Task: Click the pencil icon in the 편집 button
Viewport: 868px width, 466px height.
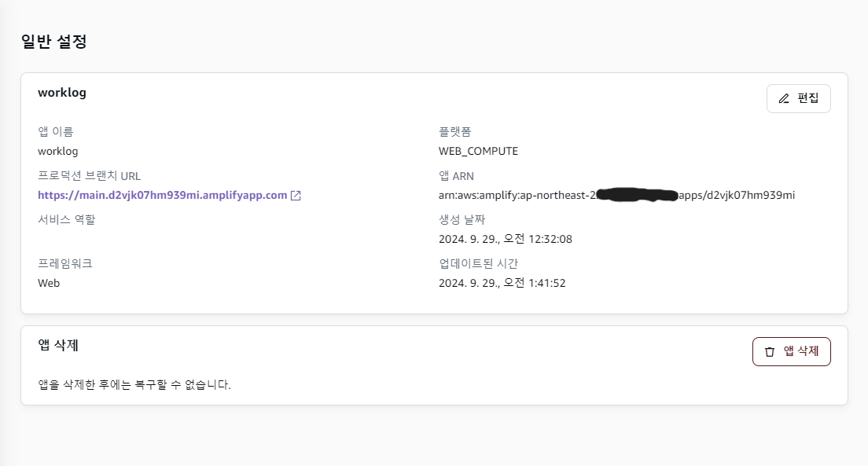Action: [784, 99]
